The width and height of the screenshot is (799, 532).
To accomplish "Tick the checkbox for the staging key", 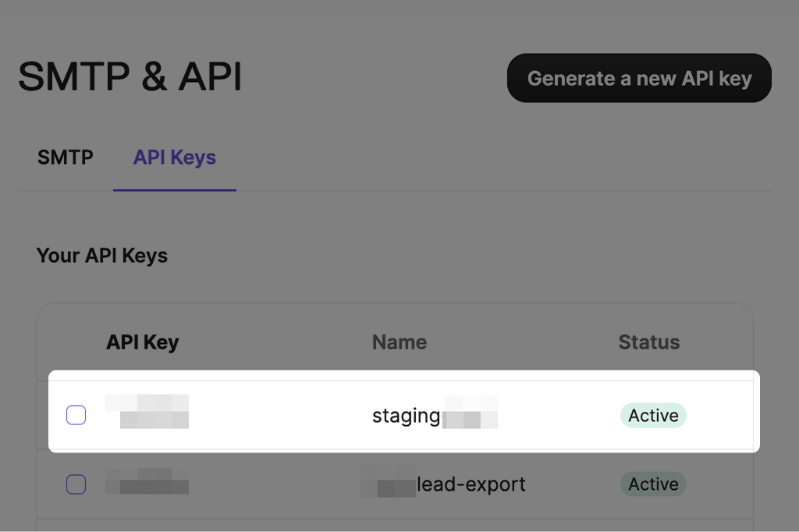I will pos(76,415).
